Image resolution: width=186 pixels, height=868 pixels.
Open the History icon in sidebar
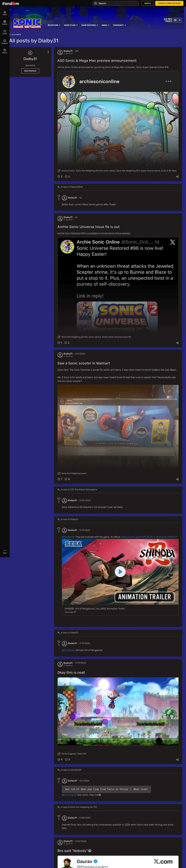tap(5, 51)
